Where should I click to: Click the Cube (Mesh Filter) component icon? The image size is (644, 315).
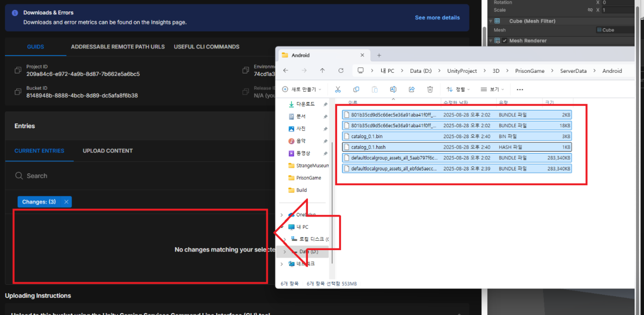tap(497, 21)
